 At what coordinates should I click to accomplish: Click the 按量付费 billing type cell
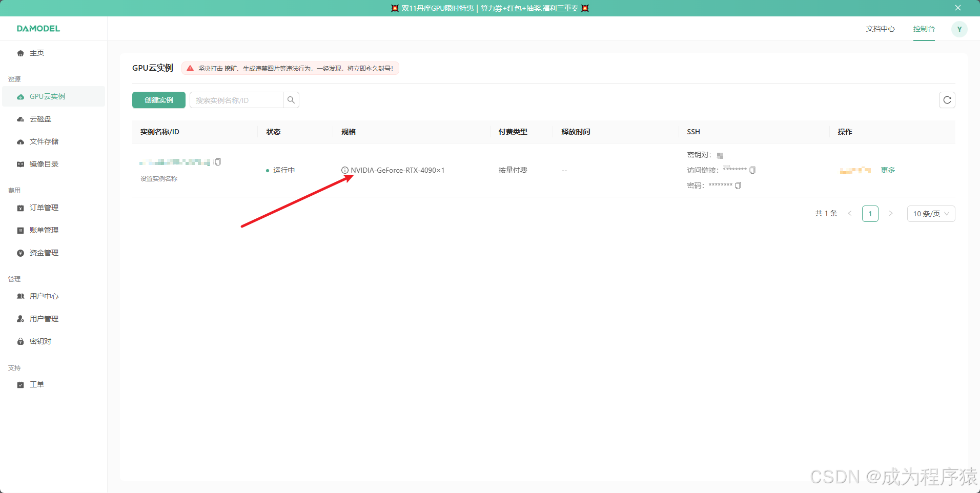(x=513, y=170)
